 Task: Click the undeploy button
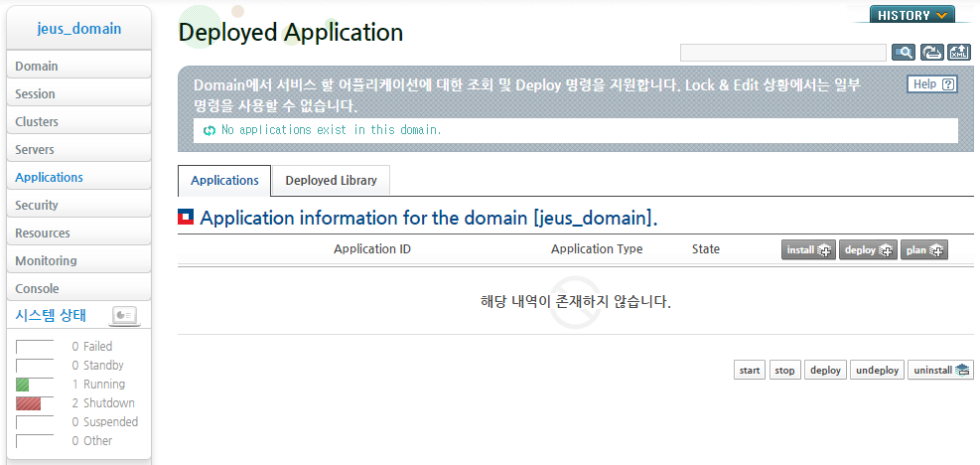pos(877,370)
